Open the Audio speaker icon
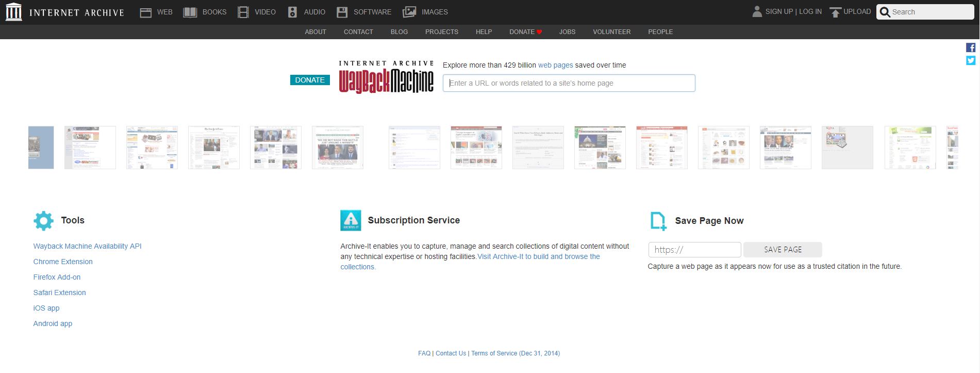This screenshot has height=373, width=980. [292, 12]
